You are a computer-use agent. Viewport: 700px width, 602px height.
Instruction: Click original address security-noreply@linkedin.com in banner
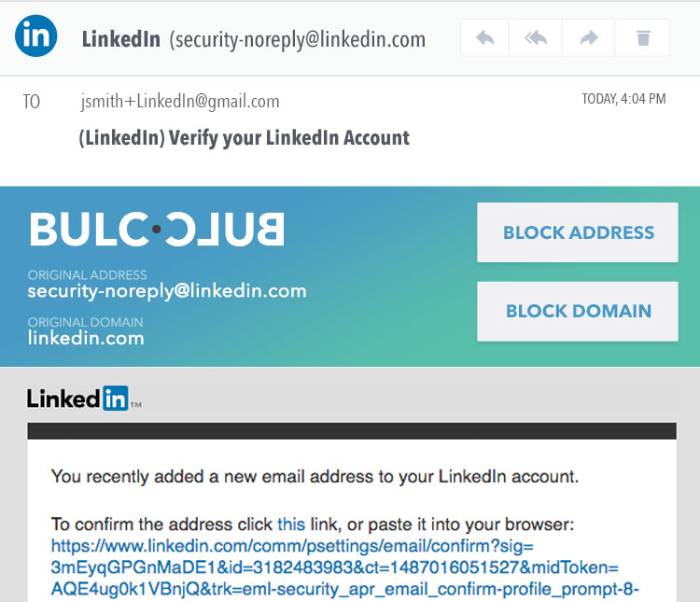(x=167, y=291)
